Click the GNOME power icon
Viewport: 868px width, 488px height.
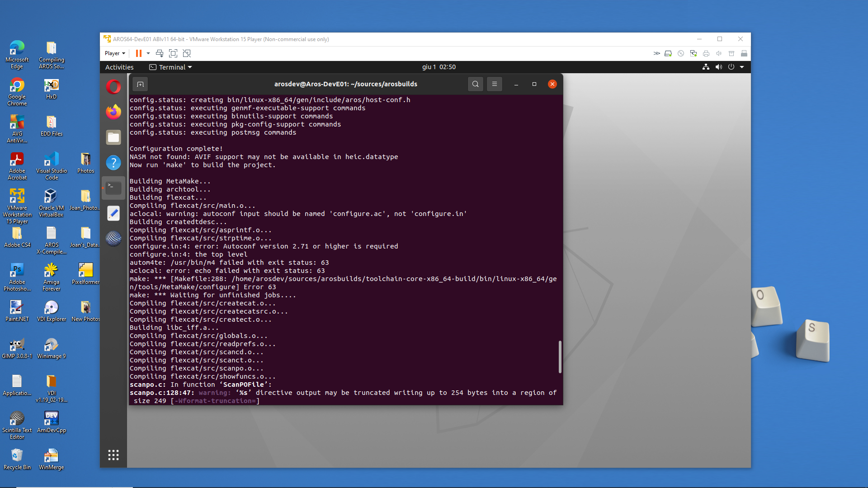click(x=731, y=67)
